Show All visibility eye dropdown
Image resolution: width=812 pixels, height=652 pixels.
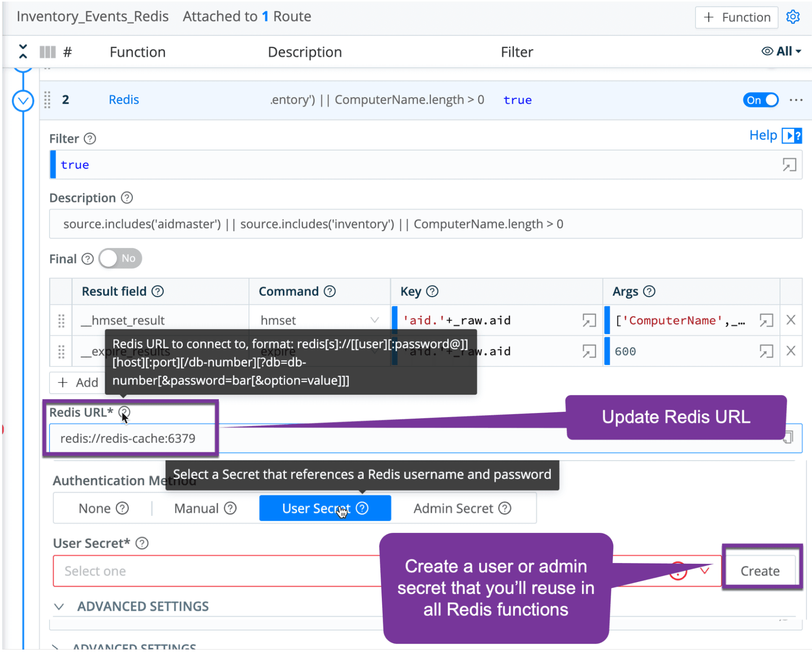point(781,52)
